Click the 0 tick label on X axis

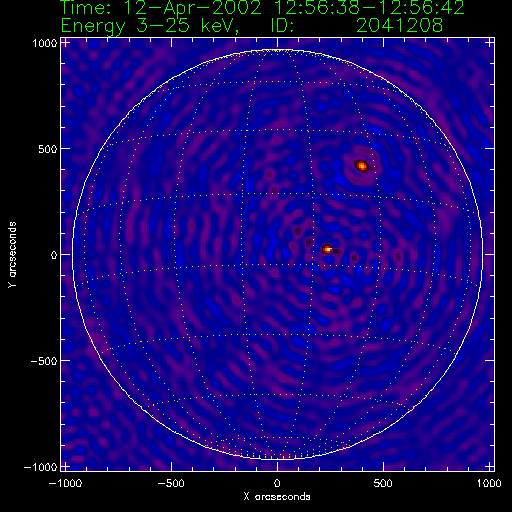tap(277, 483)
